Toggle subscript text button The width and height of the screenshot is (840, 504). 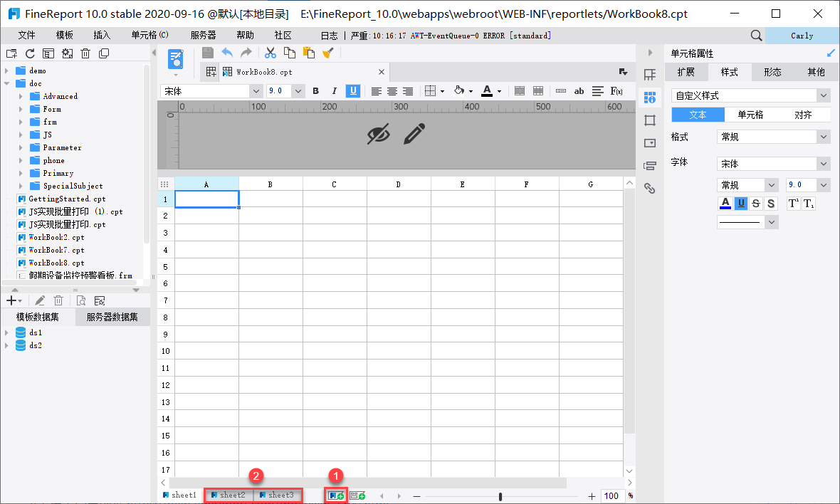809,204
